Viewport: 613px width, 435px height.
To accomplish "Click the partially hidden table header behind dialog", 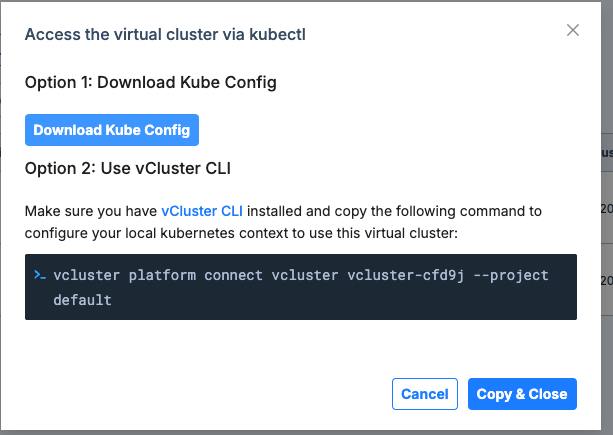I will (605, 153).
